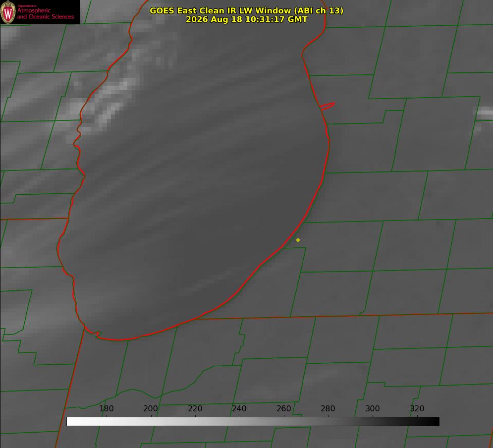This screenshot has width=493, height=448.
Task: Choose the 320 label on the scale
Action: (x=417, y=408)
